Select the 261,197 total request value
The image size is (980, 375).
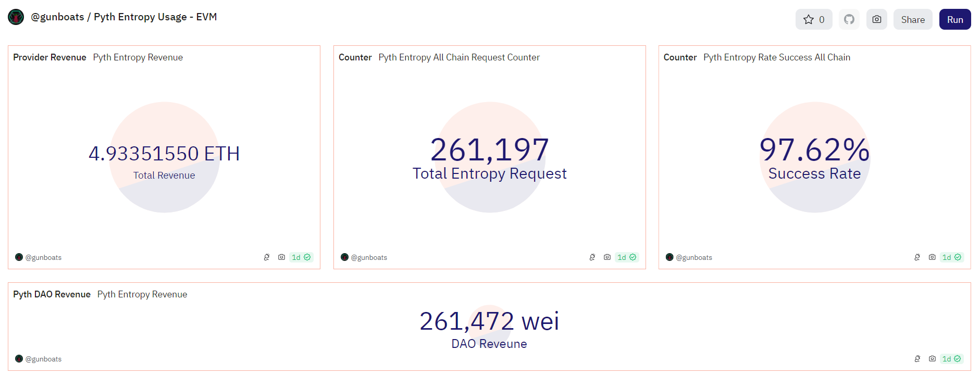coord(490,149)
